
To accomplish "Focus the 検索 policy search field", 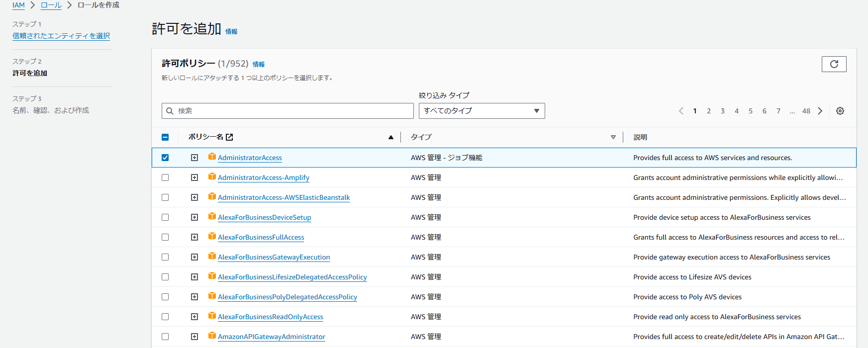I will click(288, 111).
